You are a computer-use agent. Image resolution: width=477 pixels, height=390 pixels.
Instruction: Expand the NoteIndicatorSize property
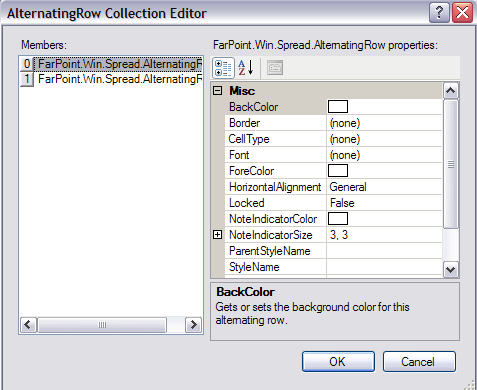217,235
